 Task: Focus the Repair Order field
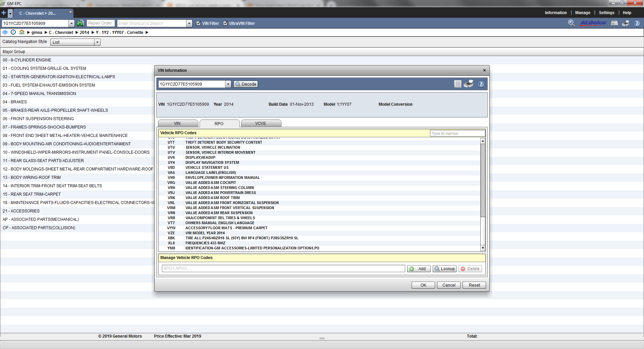pos(101,23)
